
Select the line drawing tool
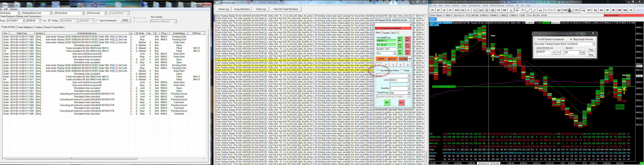[529, 10]
